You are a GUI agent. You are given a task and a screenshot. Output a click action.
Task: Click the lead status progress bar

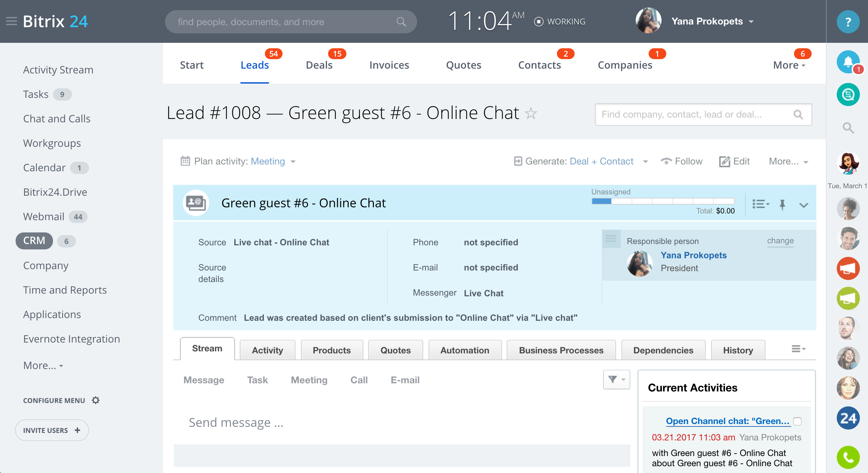point(663,201)
